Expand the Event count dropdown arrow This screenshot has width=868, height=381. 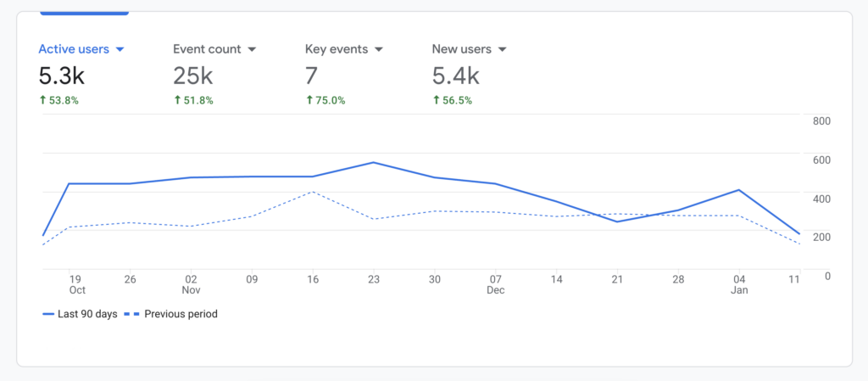[252, 49]
